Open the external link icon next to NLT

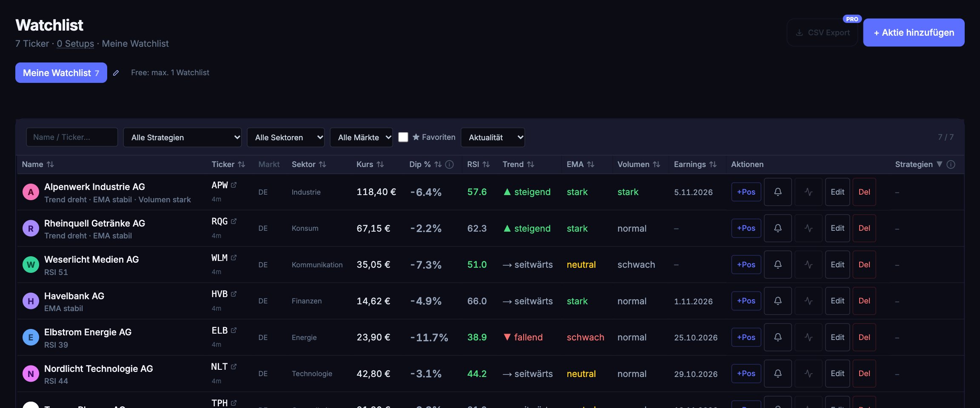click(234, 366)
